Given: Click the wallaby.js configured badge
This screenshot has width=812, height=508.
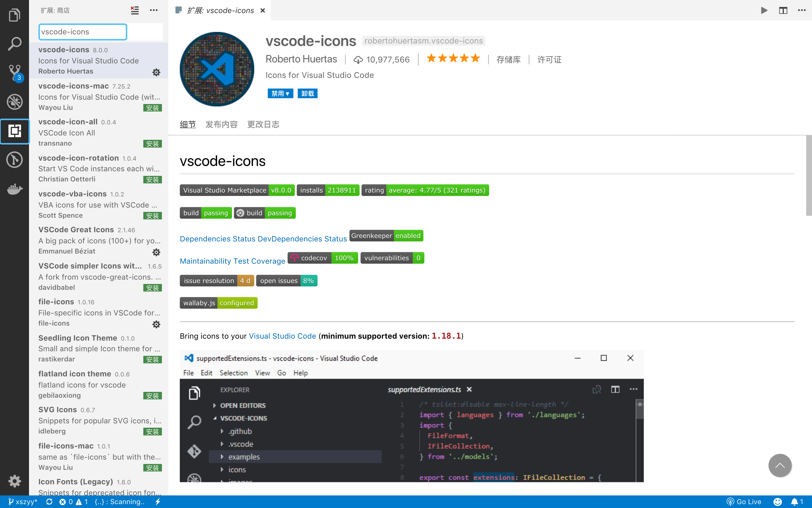Looking at the screenshot, I should coord(218,303).
